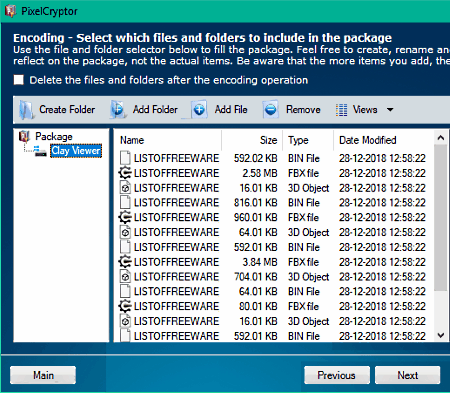This screenshot has height=393, width=450.
Task: Select the size value 816.01 KB
Action: pos(256,202)
